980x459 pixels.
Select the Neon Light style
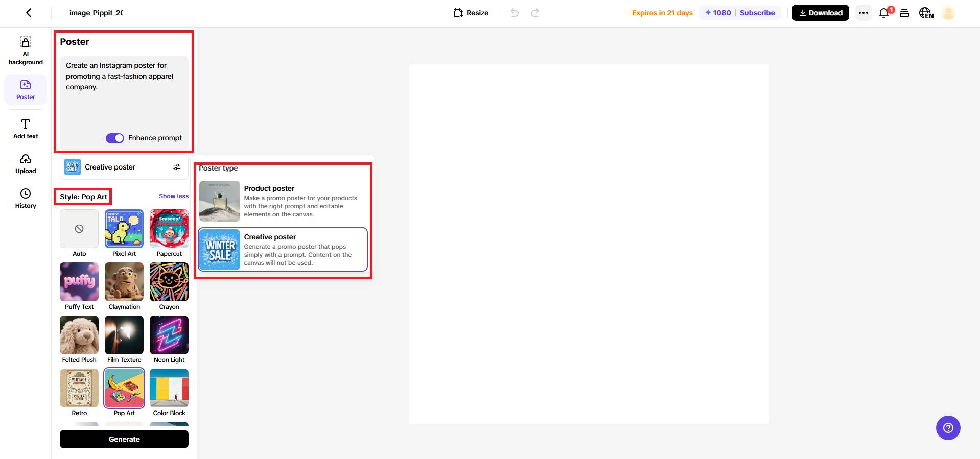[169, 335]
